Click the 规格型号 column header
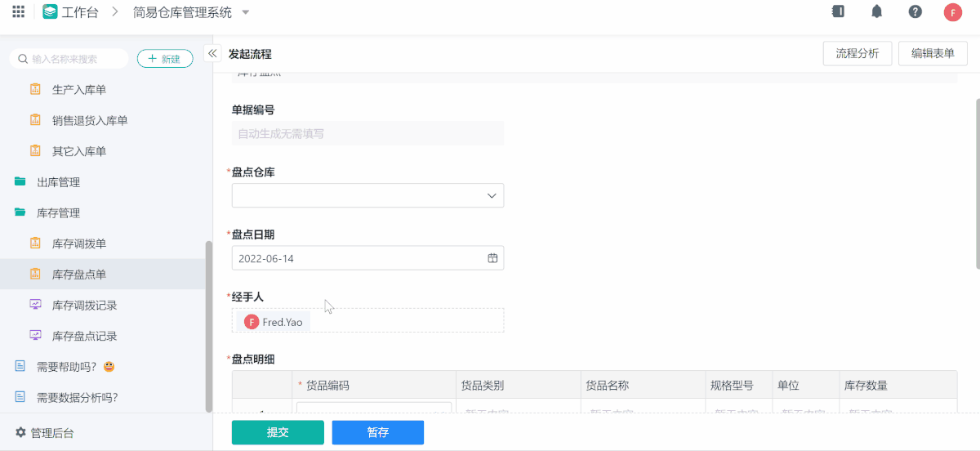Screen dimensions: 980x451 pyautogui.click(x=737, y=385)
